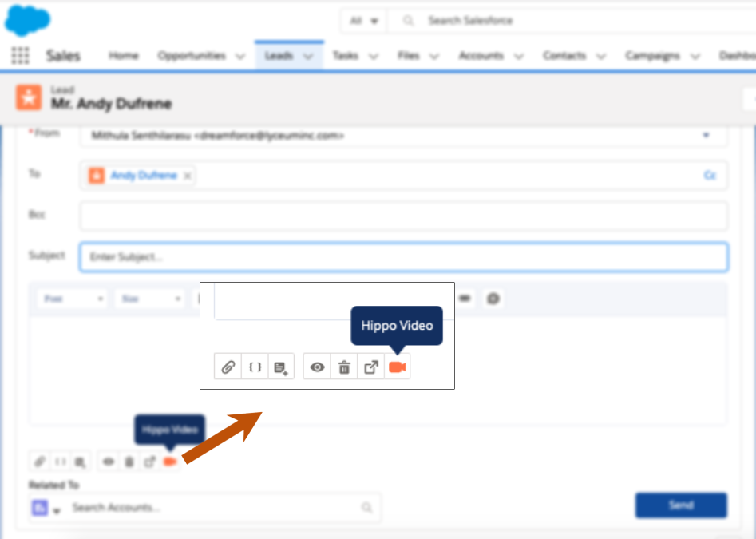756x539 pixels.
Task: Switch to the Opportunities tab
Action: (x=192, y=55)
